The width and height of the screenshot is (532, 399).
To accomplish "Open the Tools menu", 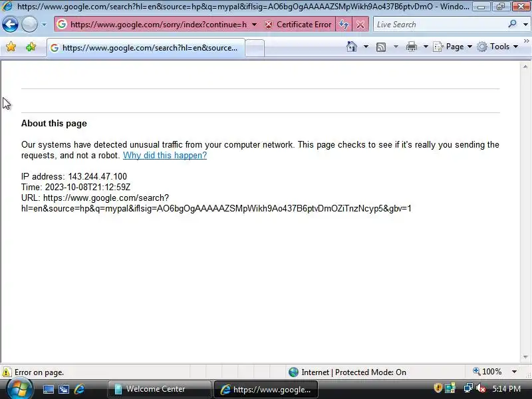I will point(497,47).
